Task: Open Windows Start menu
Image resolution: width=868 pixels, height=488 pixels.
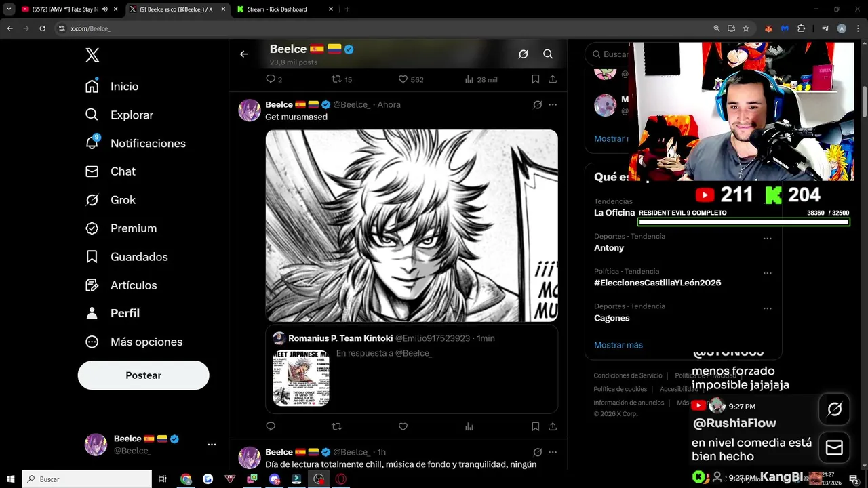Action: tap(11, 479)
